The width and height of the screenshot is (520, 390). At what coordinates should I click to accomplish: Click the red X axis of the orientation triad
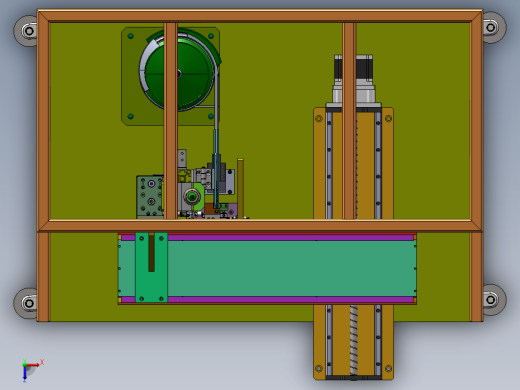tap(33, 365)
